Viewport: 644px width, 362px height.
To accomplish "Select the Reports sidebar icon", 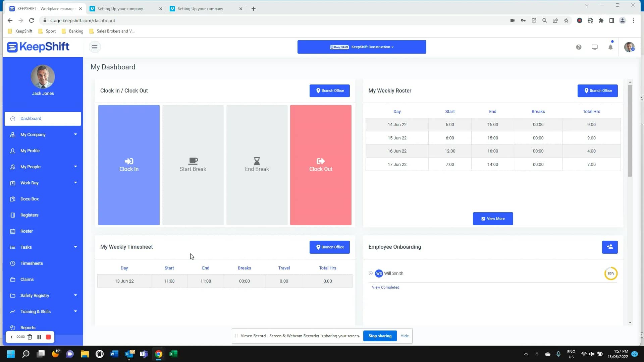I will [x=12, y=327].
